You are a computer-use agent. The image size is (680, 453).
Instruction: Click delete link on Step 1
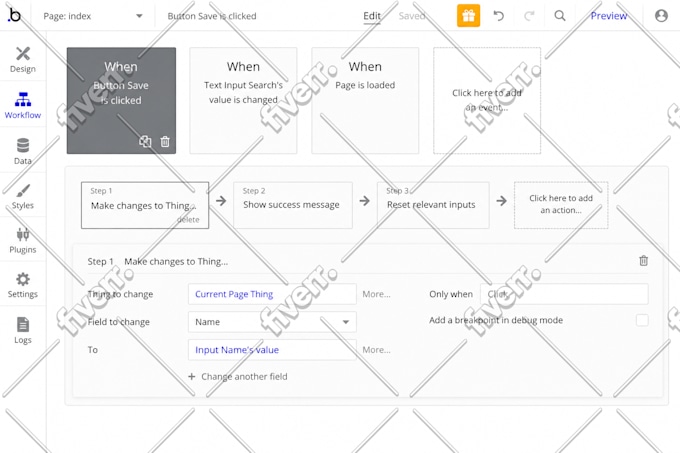tap(188, 220)
